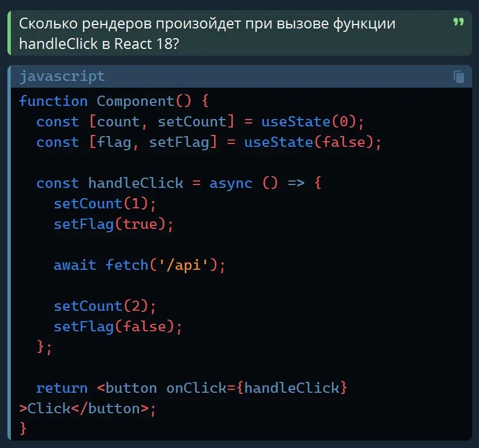The height and width of the screenshot is (448, 479).
Task: Click the line 'function Component() {'
Action: [x=114, y=101]
